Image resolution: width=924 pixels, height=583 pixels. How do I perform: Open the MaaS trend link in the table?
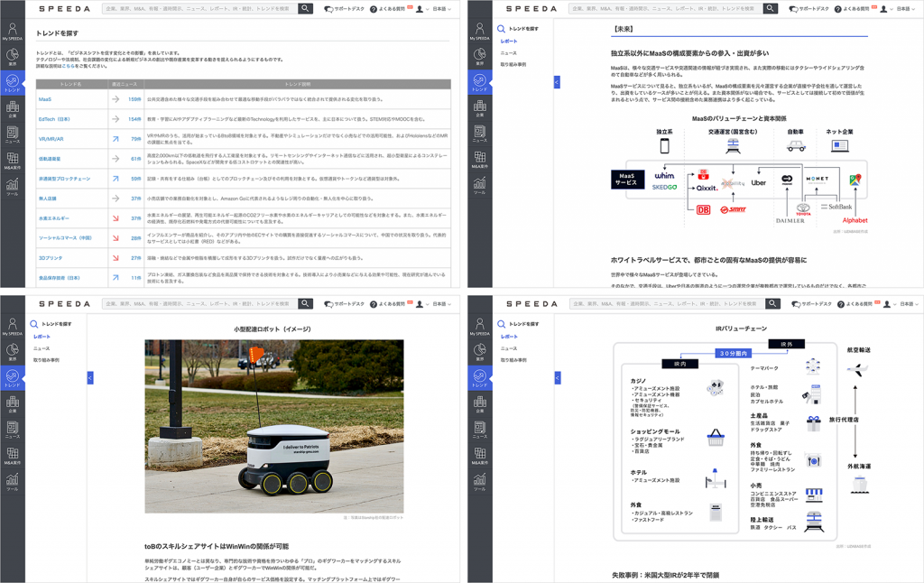click(x=44, y=99)
